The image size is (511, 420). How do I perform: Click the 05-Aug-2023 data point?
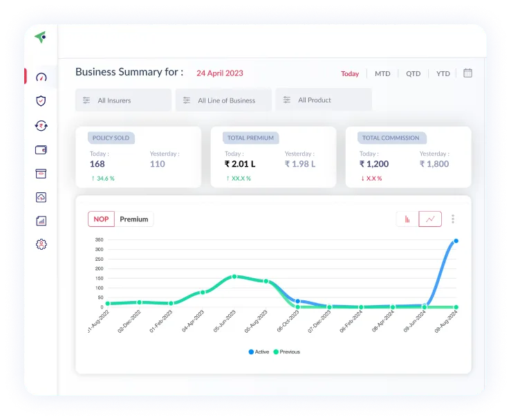tap(266, 281)
